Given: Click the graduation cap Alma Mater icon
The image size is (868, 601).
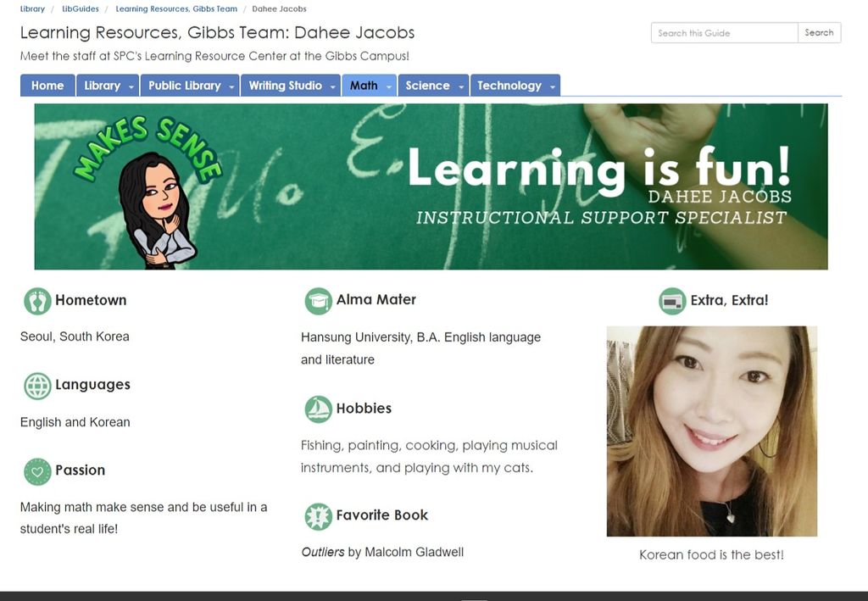Looking at the screenshot, I should (319, 301).
